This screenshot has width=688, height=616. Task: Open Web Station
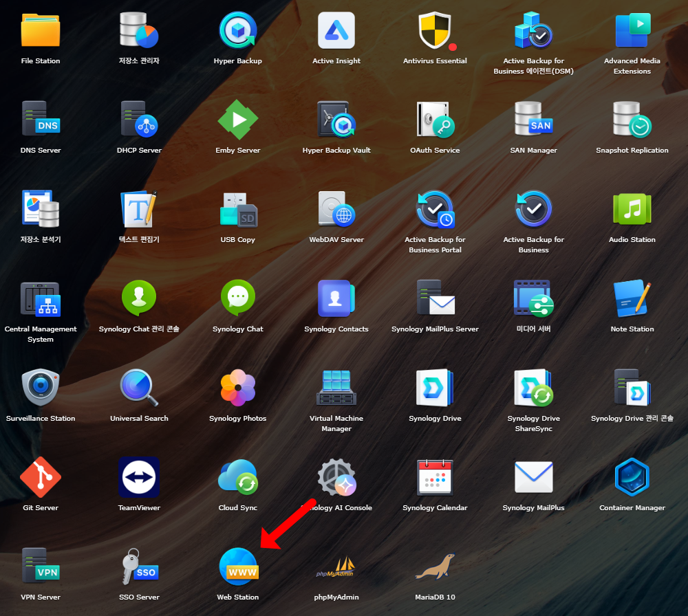pyautogui.click(x=238, y=566)
